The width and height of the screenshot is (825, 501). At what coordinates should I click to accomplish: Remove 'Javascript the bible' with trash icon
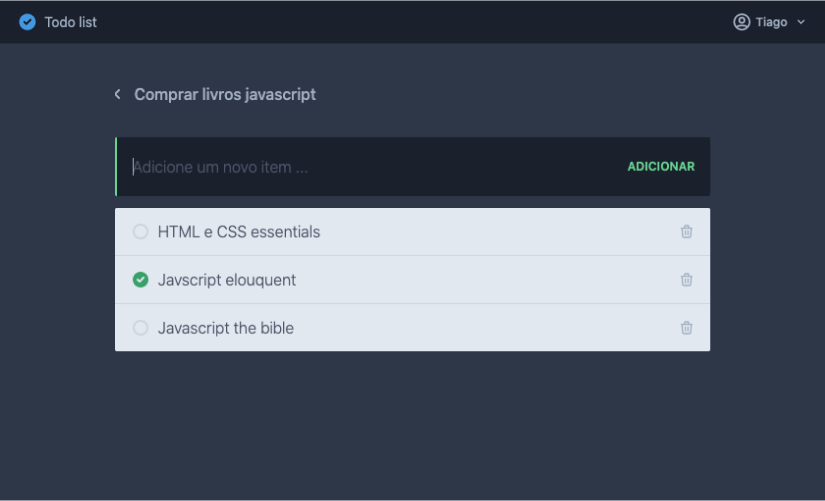[x=686, y=328]
